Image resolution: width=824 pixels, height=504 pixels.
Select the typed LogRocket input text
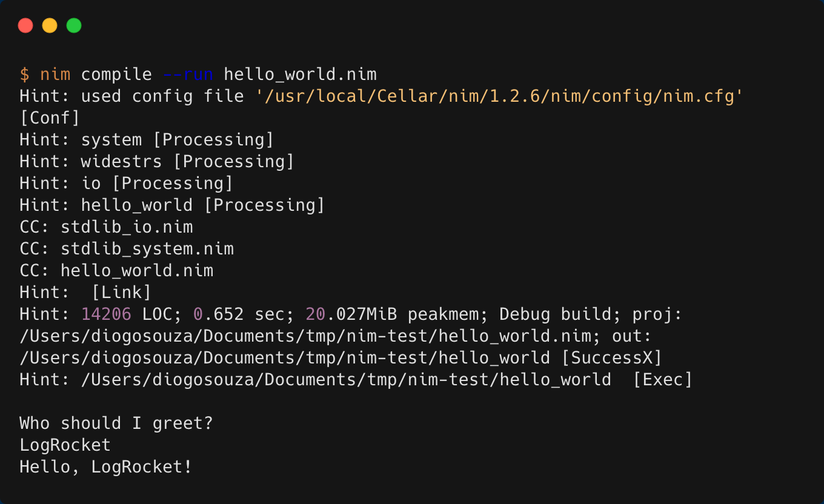point(65,445)
